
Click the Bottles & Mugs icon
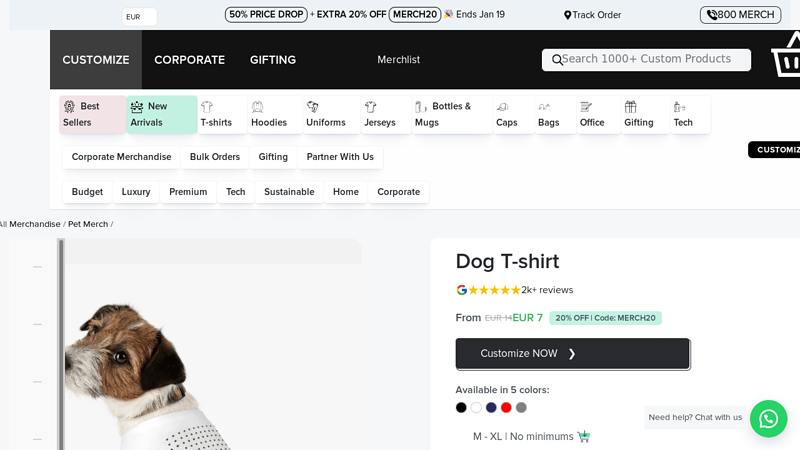click(x=421, y=107)
